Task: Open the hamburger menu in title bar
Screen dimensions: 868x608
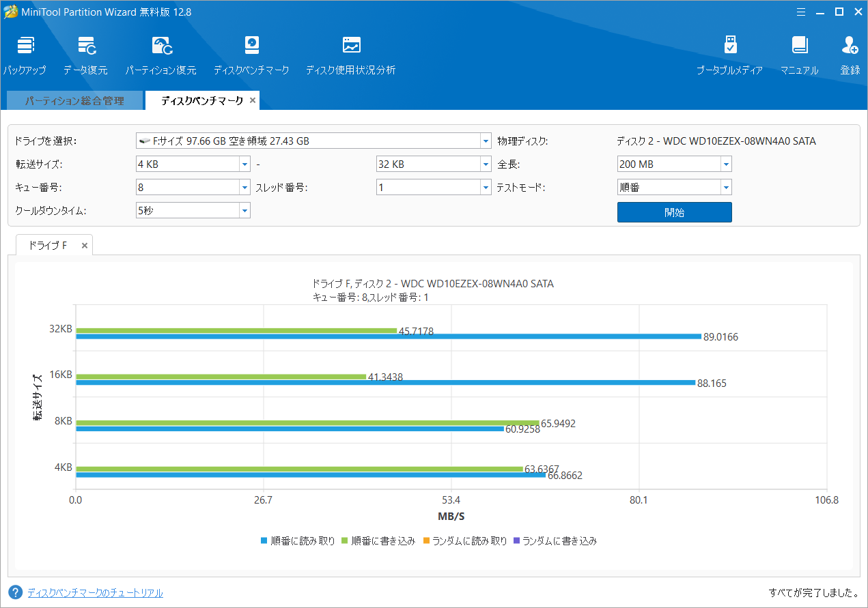Action: 801,12
